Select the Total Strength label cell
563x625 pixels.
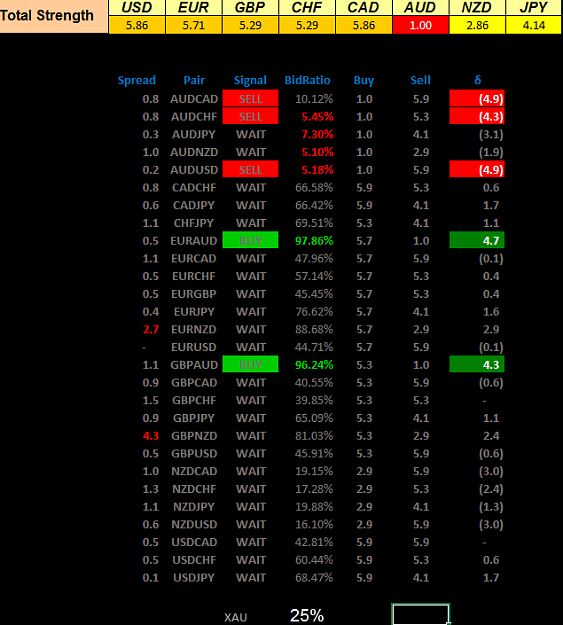[x=54, y=16]
